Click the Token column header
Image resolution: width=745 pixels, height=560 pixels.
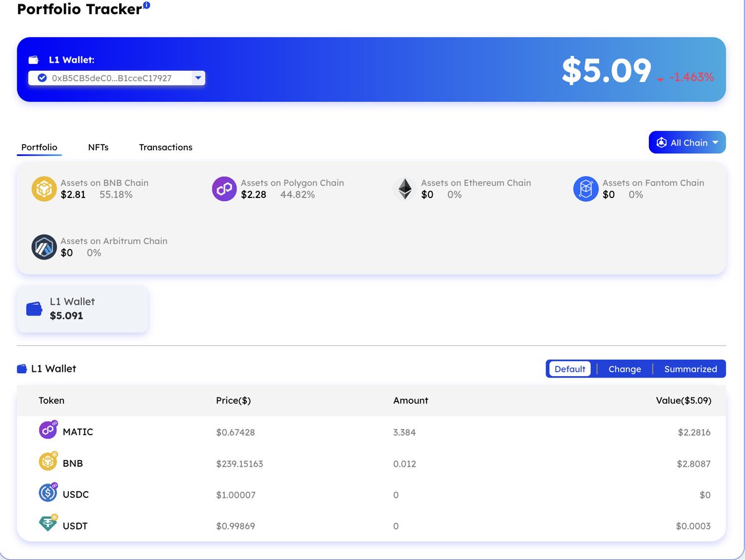tap(52, 400)
